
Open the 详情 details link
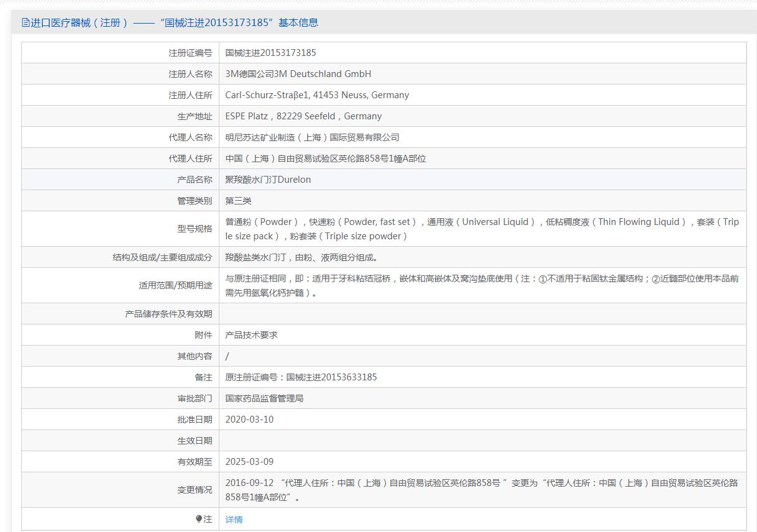point(234,520)
